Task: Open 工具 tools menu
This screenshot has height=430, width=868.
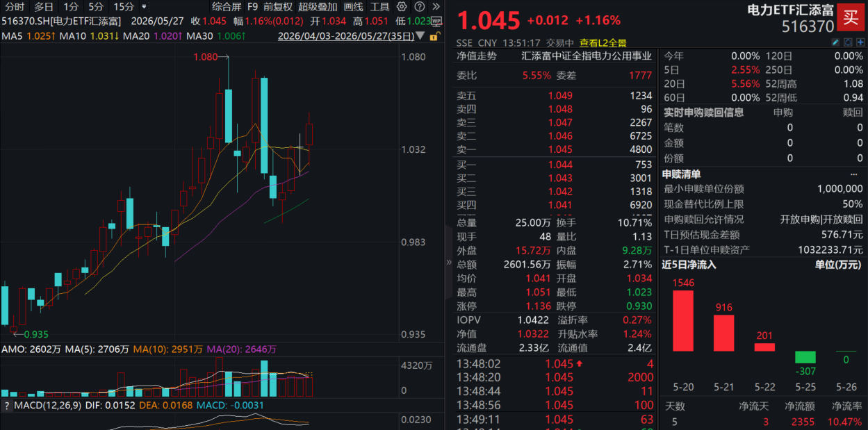Action: tap(379, 6)
